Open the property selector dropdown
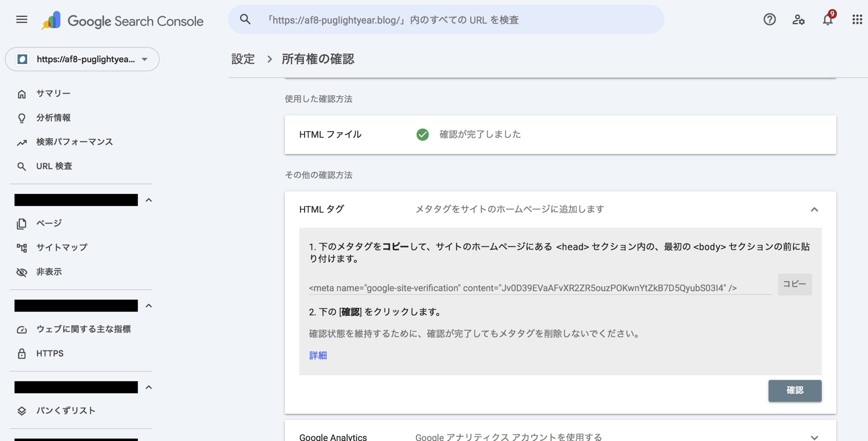 [x=82, y=59]
